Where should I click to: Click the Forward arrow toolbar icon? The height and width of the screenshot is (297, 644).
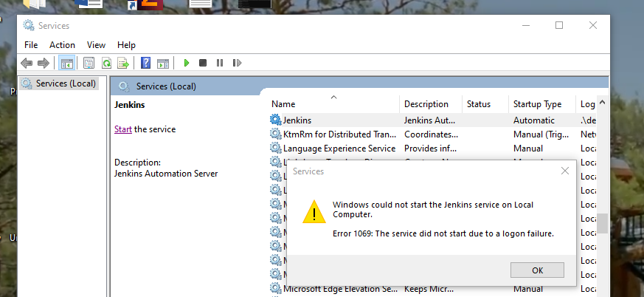pyautogui.click(x=43, y=63)
